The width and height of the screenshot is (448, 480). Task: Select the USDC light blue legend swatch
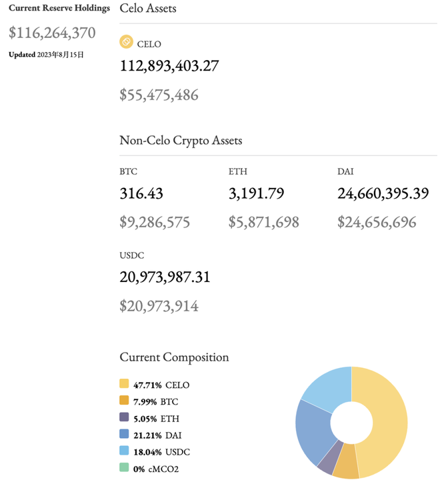click(x=124, y=451)
